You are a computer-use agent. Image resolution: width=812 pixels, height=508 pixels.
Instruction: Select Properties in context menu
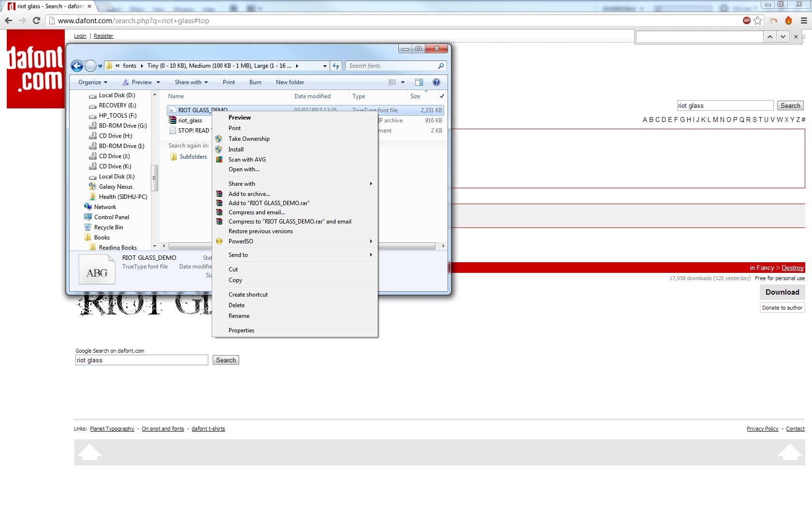[x=241, y=330]
